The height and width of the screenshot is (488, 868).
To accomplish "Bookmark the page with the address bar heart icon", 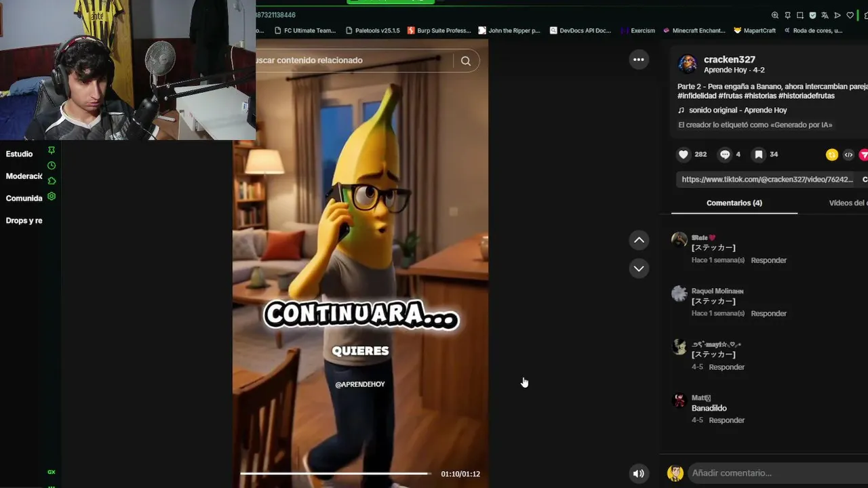I will pos(850,15).
